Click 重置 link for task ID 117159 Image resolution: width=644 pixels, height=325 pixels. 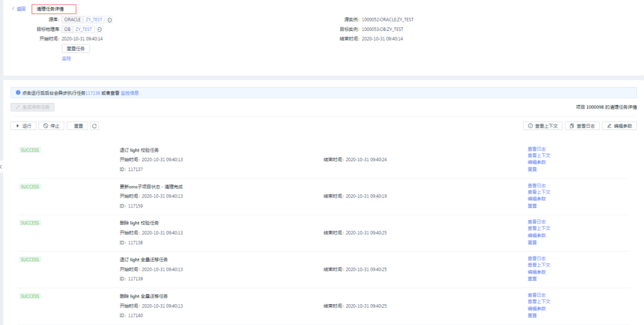532,206
